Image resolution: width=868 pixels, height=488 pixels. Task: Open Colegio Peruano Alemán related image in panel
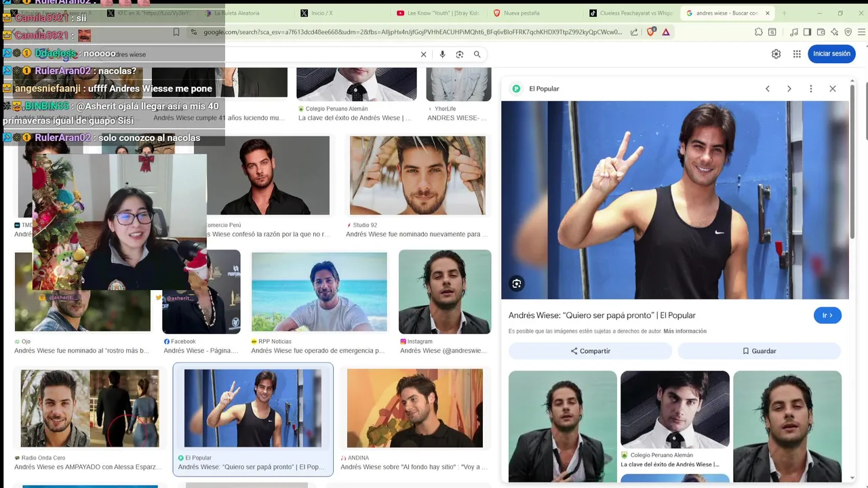[x=675, y=409]
